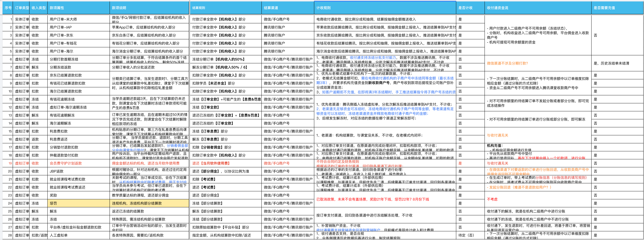This screenshot has width=644, height=240.
Task: Select the 京东已结算退款扣款 cell
Action: (x=78, y=75)
